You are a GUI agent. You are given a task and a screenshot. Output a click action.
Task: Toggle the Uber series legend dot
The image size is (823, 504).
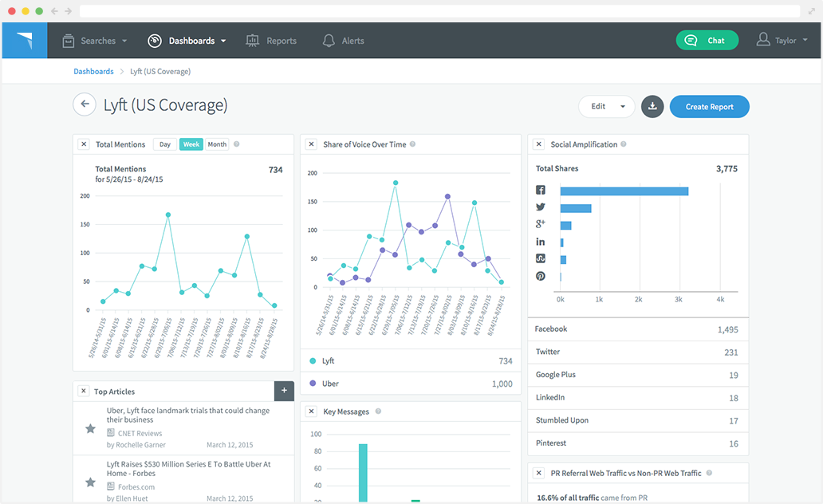click(x=313, y=384)
